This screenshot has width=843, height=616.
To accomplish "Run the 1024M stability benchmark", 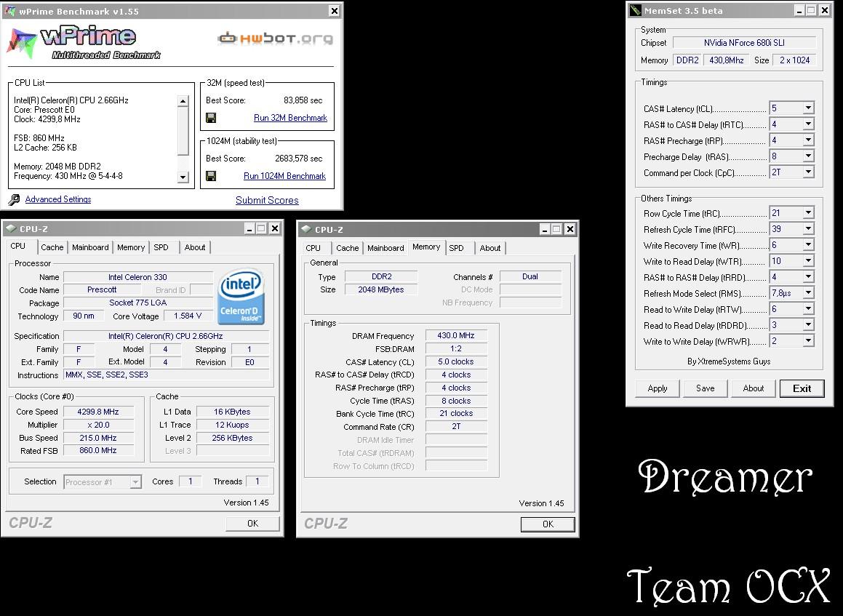I will pyautogui.click(x=284, y=176).
